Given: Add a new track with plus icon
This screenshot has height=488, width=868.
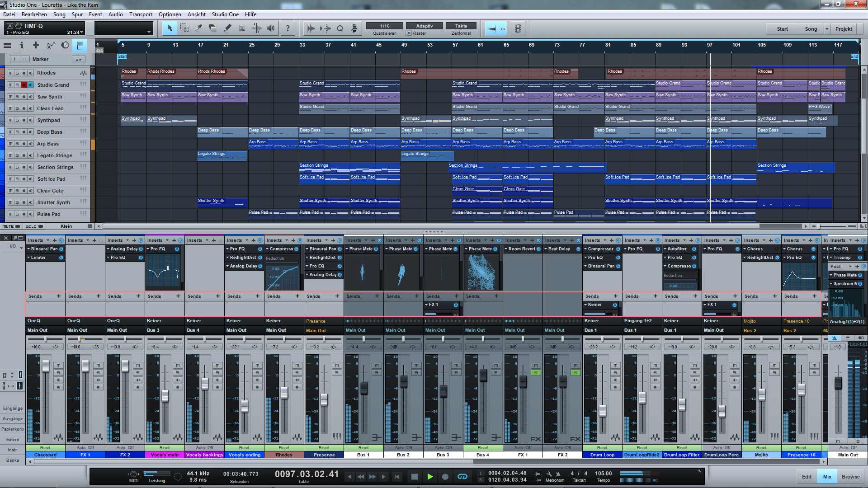Looking at the screenshot, I should [36, 45].
